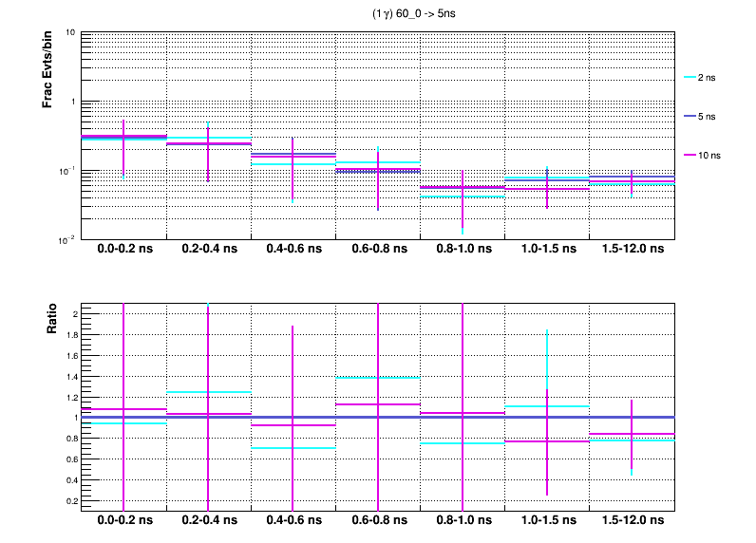Click the "Frac Evts/bin" y-axis title

coord(47,70)
